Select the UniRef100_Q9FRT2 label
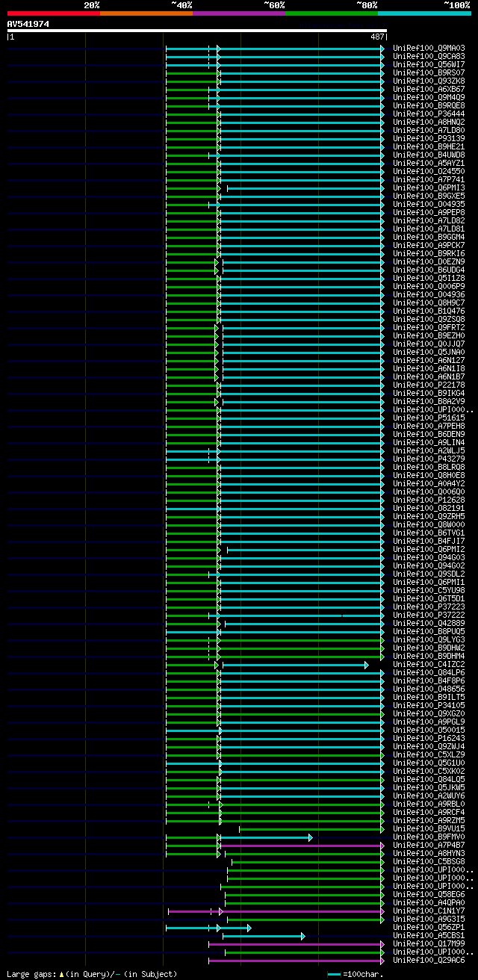Image resolution: width=478 pixels, height=980 pixels. (429, 327)
